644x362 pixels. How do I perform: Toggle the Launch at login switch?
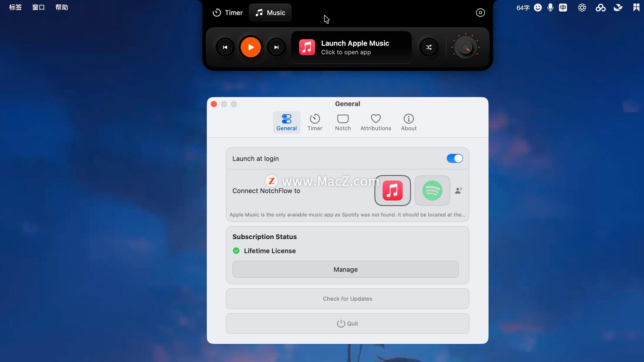pyautogui.click(x=454, y=159)
